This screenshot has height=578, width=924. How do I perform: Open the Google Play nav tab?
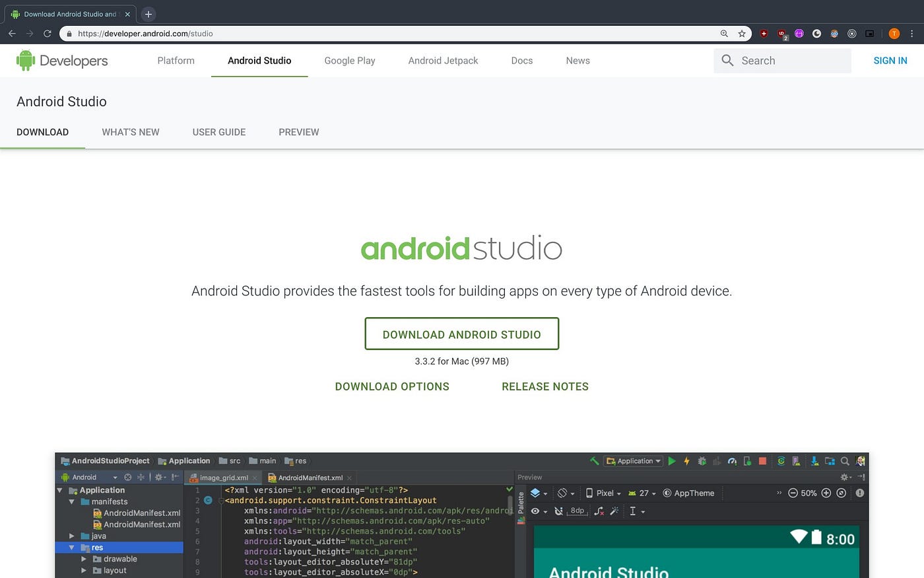(350, 61)
